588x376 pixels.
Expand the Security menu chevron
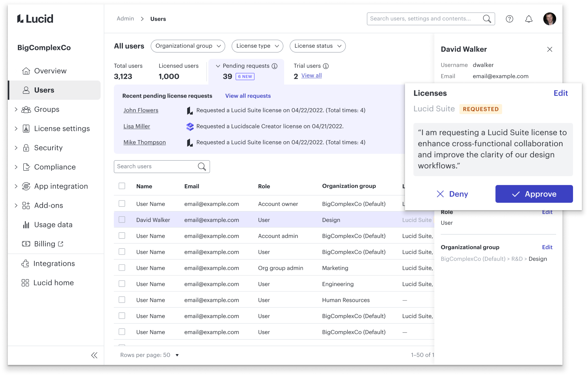coord(16,148)
